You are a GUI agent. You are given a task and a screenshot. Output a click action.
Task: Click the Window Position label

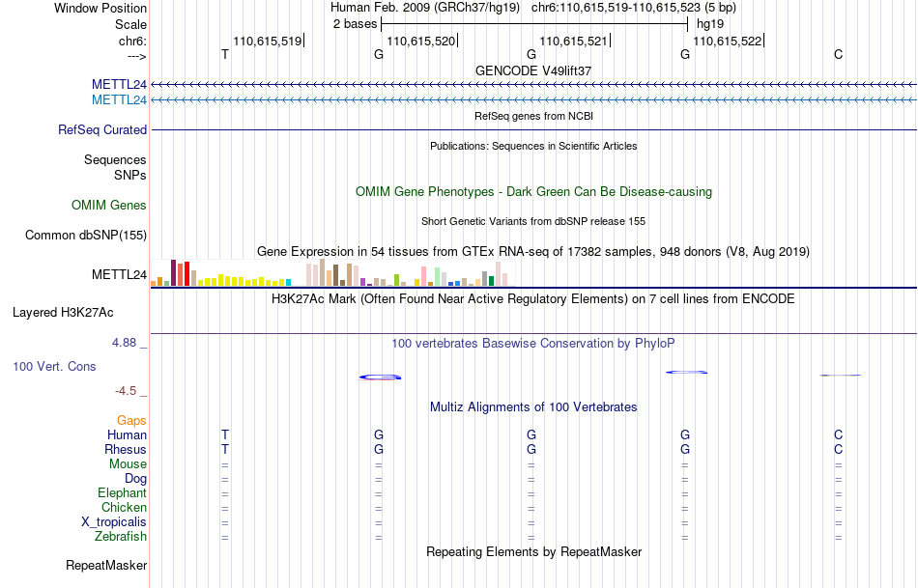click(100, 8)
